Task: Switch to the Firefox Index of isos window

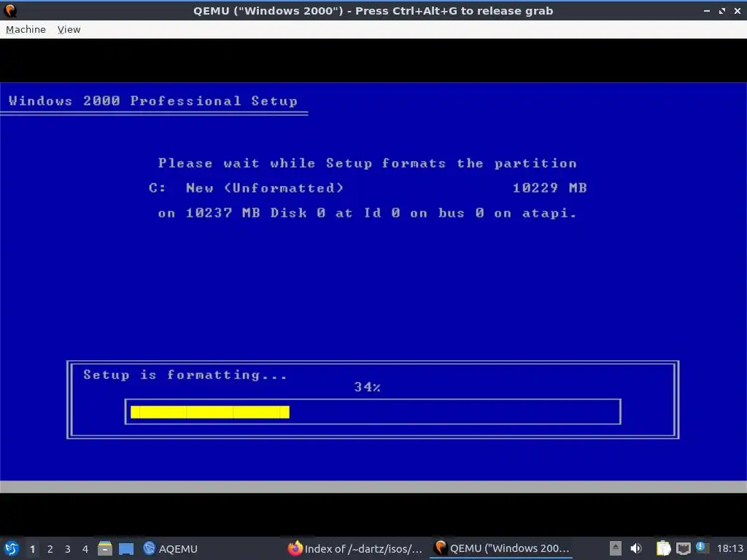Action: click(x=355, y=548)
